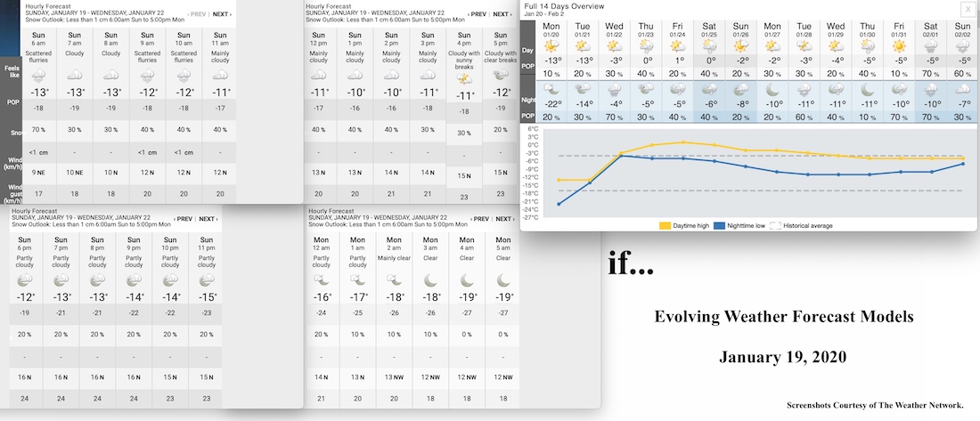Screen dimensions: 980x421
Task: Click partly cloudy icon for Mon 12 am
Action: tap(322, 280)
